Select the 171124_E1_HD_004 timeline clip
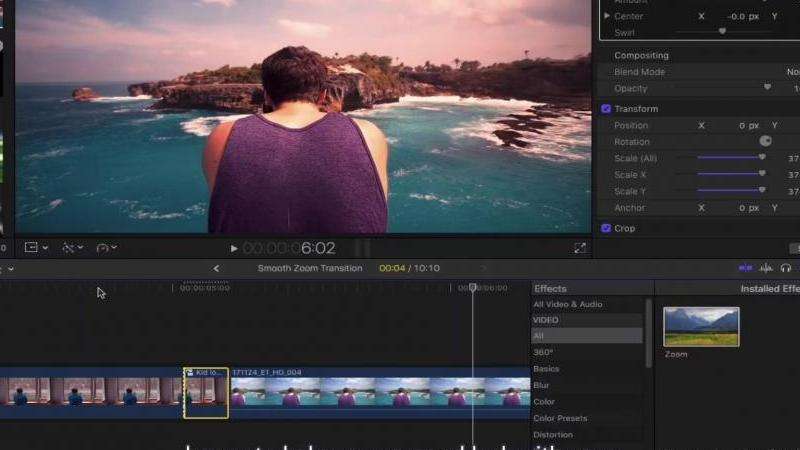 [x=380, y=392]
